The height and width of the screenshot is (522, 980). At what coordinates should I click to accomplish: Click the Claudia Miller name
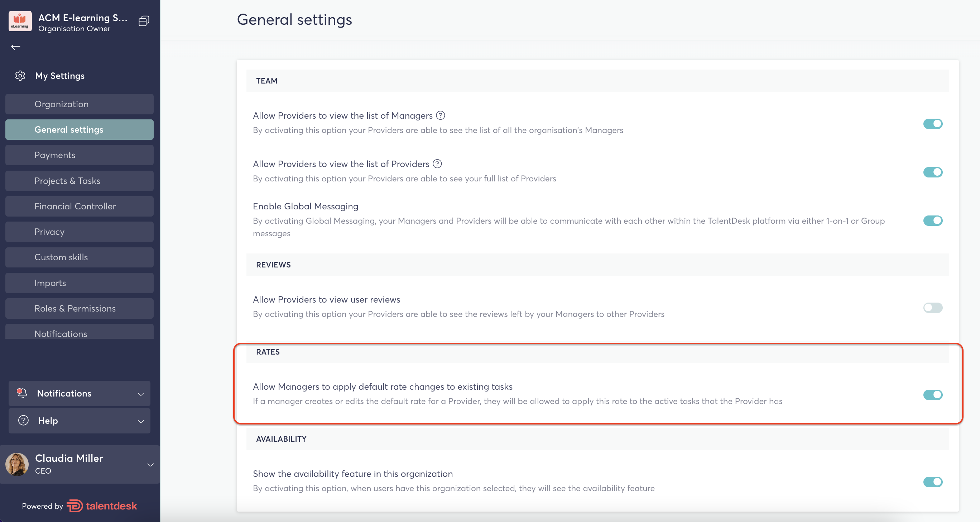69,458
